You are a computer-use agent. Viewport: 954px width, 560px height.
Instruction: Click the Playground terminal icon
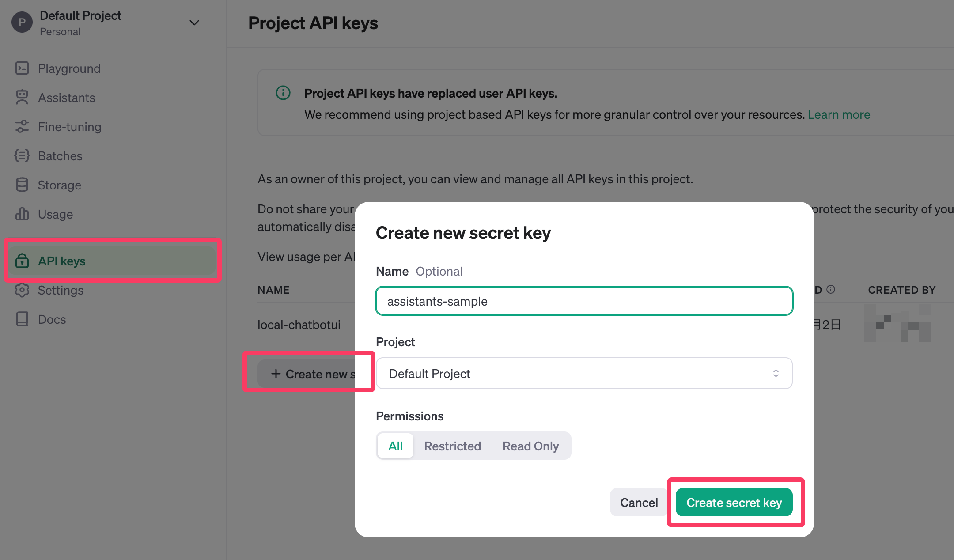point(22,68)
